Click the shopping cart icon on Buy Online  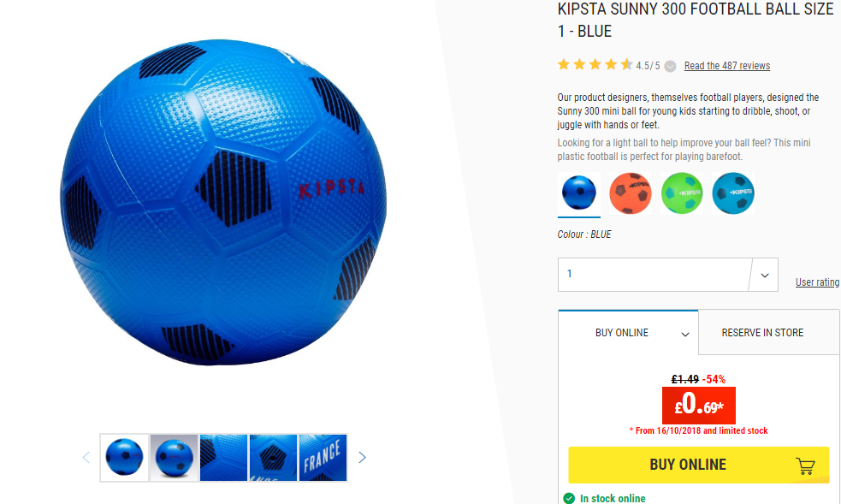tap(805, 466)
